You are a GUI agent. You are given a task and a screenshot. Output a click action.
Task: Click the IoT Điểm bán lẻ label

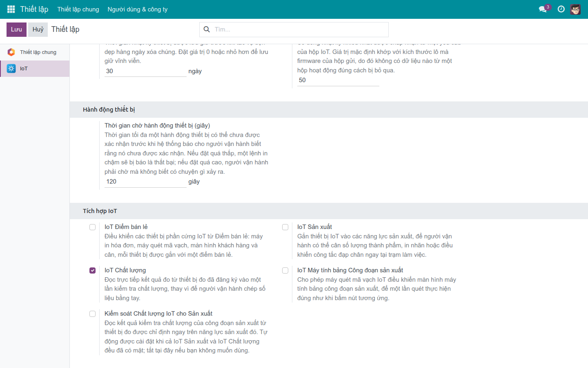(126, 227)
